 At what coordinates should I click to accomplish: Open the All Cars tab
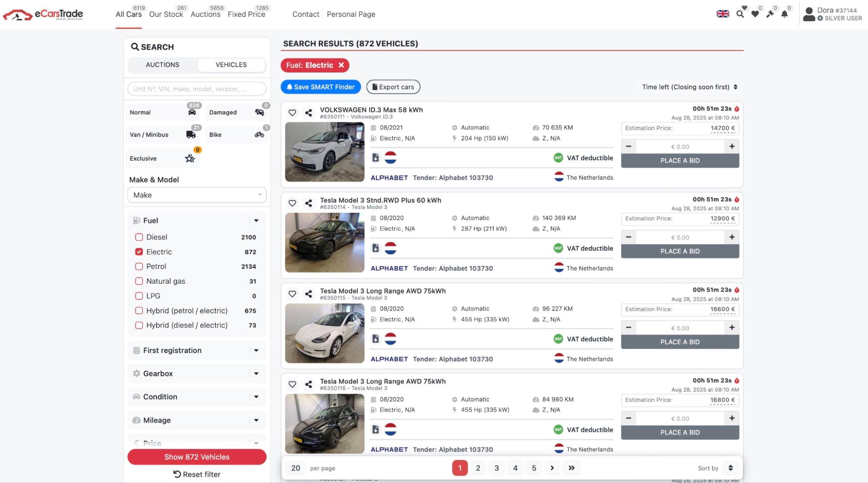pyautogui.click(x=129, y=14)
